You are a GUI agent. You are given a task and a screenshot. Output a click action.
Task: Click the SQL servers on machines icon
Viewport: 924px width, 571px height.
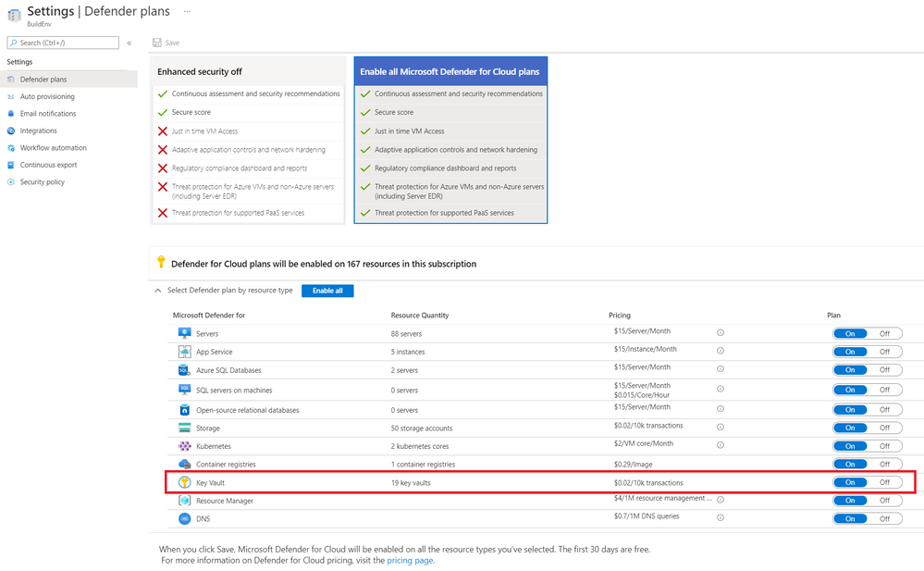pos(184,390)
